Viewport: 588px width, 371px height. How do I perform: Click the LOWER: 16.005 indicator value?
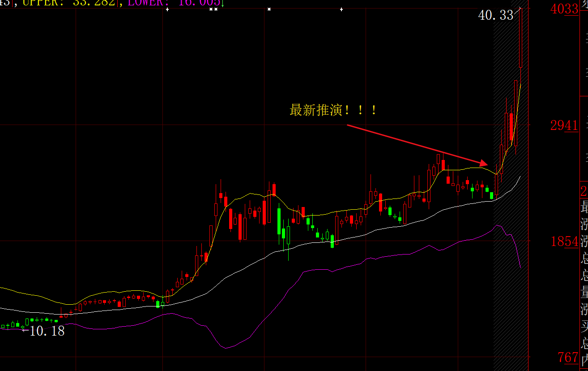coord(174,3)
